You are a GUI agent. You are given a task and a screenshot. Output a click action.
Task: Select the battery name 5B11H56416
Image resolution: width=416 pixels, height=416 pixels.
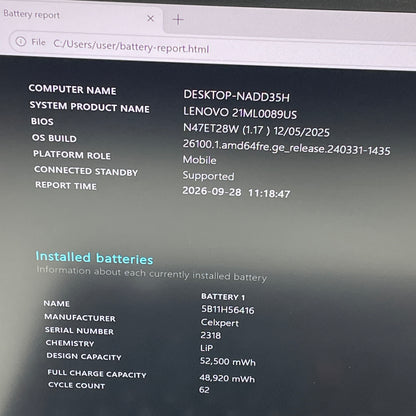[228, 310]
